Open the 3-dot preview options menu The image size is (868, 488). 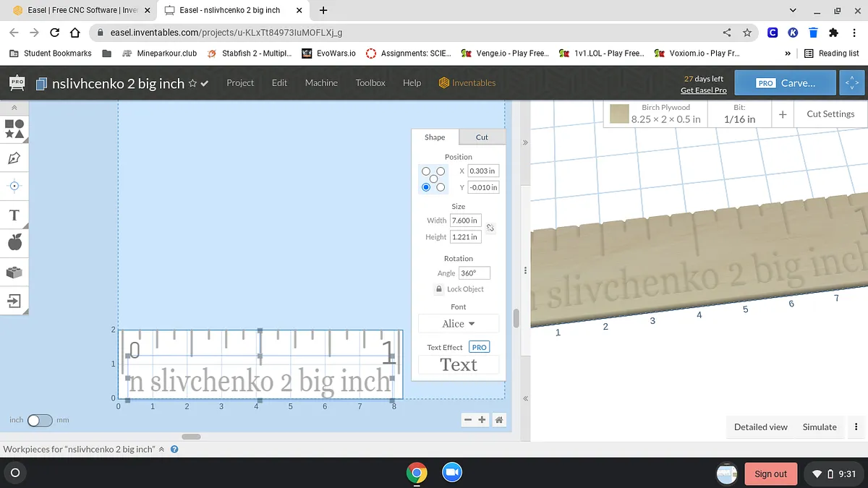[x=856, y=427]
